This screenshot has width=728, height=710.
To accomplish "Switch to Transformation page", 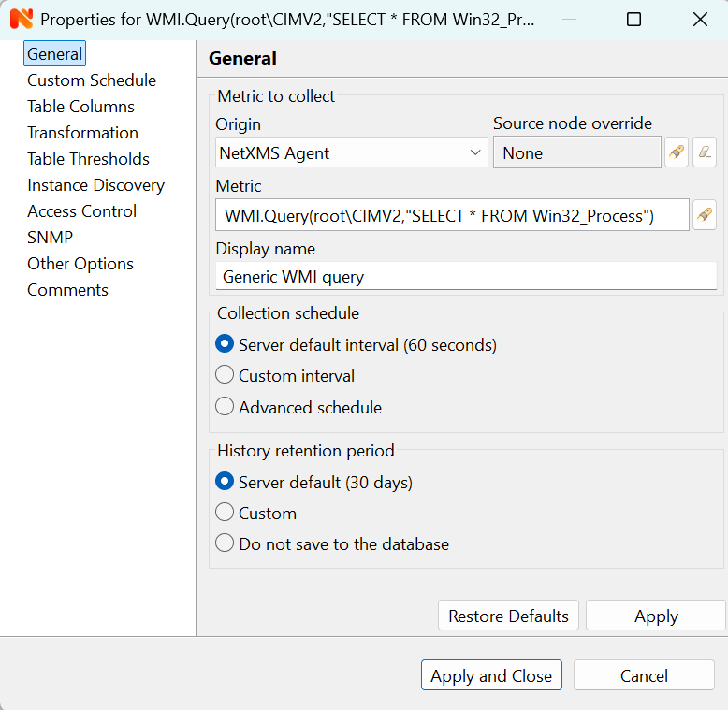I will tap(82, 133).
